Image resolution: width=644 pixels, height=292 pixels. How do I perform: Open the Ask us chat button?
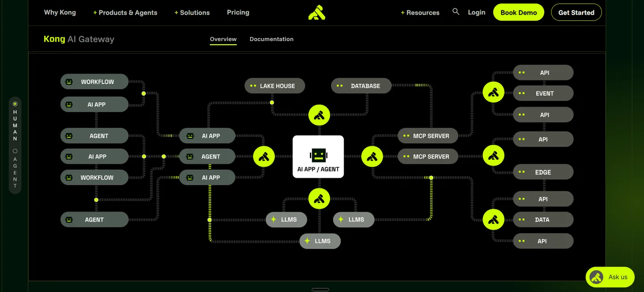[x=610, y=277]
